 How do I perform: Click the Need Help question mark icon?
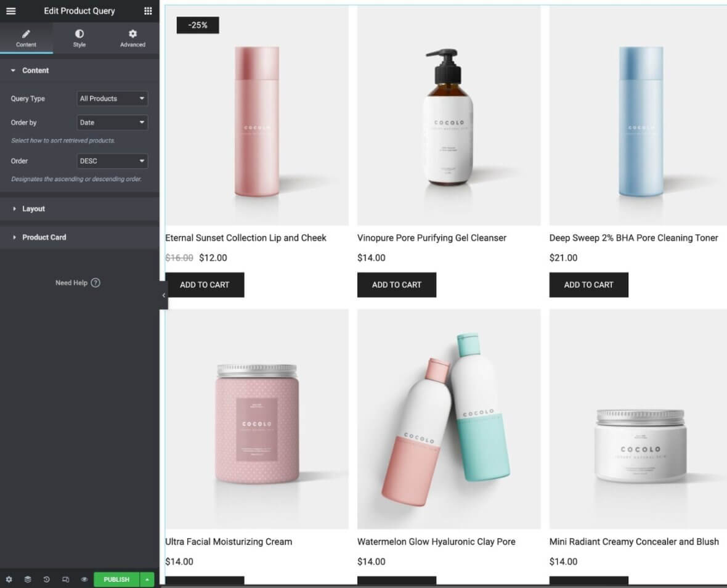tap(95, 283)
